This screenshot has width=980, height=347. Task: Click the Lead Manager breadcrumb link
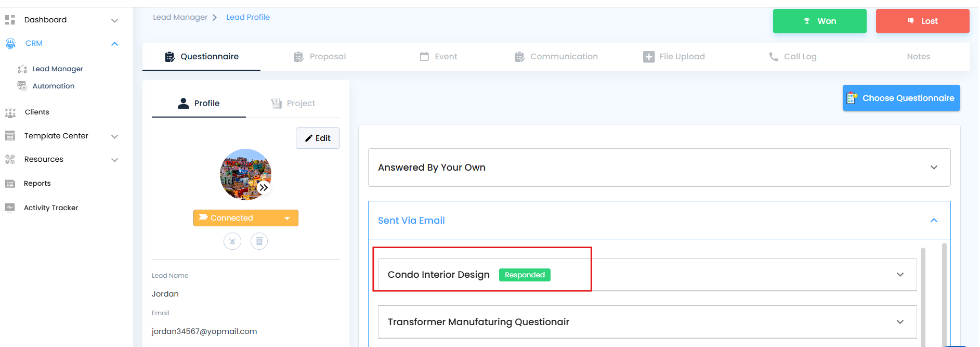[x=180, y=17]
